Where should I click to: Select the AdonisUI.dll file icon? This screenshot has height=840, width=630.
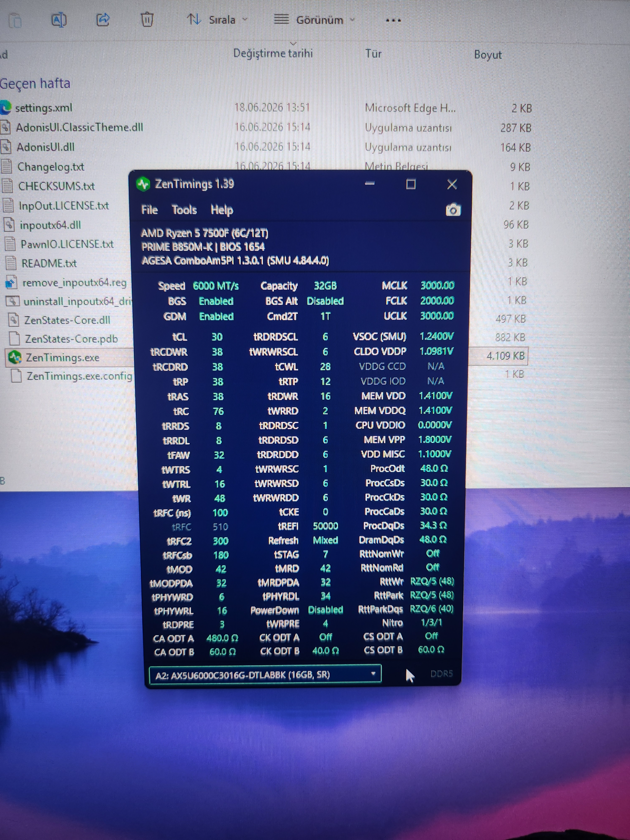click(6, 147)
